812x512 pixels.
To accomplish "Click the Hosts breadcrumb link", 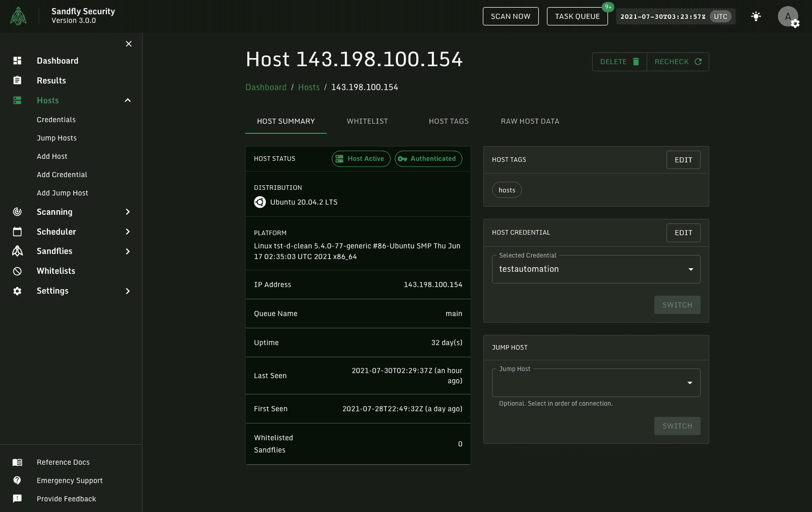I will pyautogui.click(x=309, y=87).
